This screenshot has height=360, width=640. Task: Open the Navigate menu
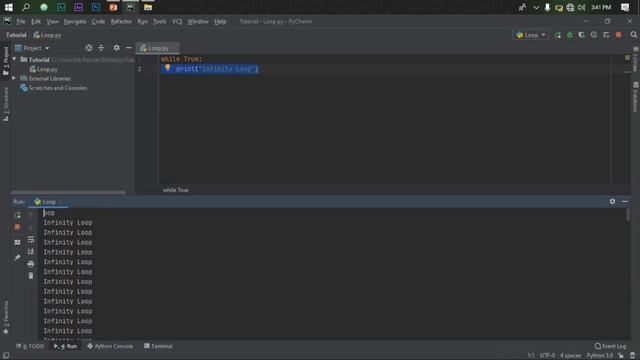[x=75, y=22]
